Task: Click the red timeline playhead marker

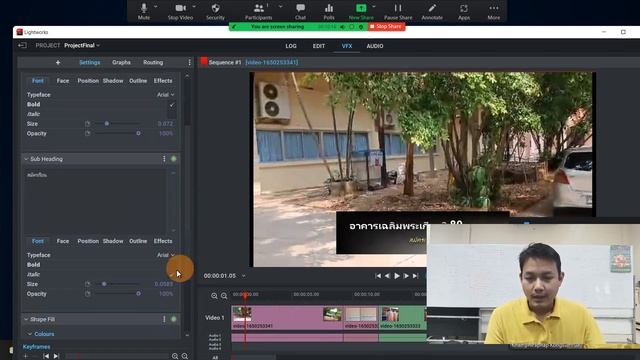Action: tap(245, 295)
